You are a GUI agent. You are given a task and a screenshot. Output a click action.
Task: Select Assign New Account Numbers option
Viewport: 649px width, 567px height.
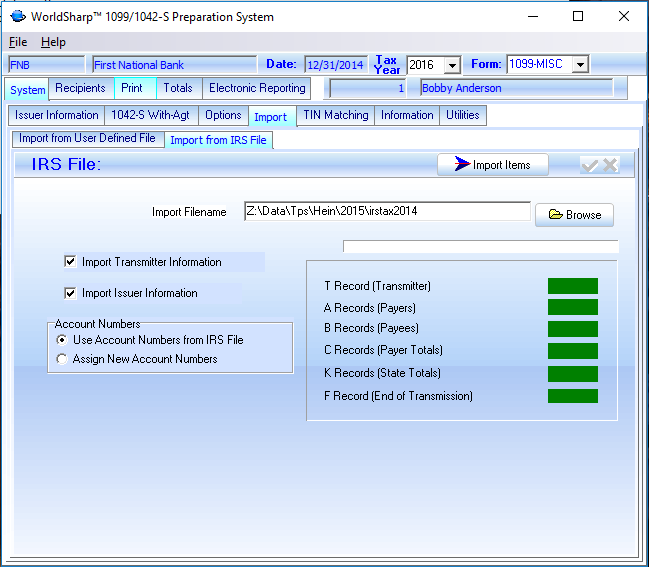tap(63, 359)
